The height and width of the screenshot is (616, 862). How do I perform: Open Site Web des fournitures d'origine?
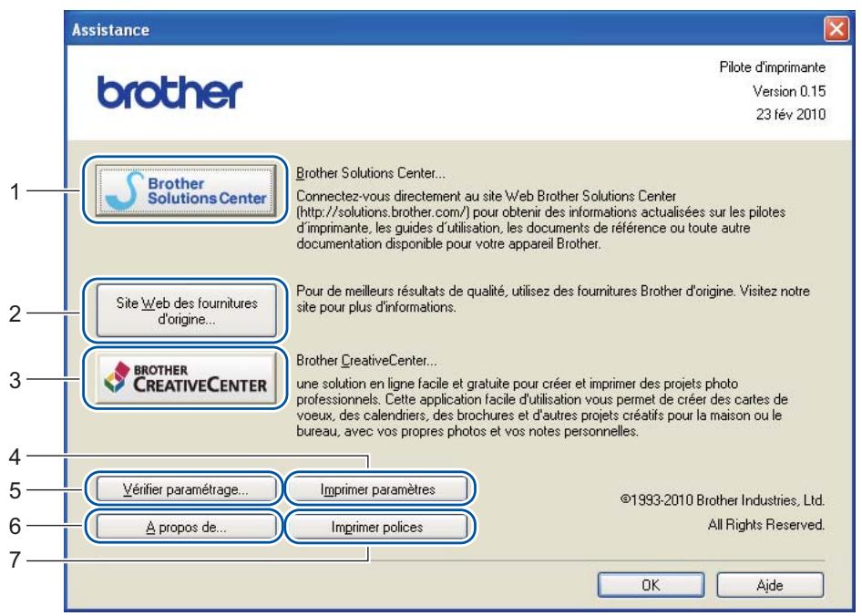186,311
